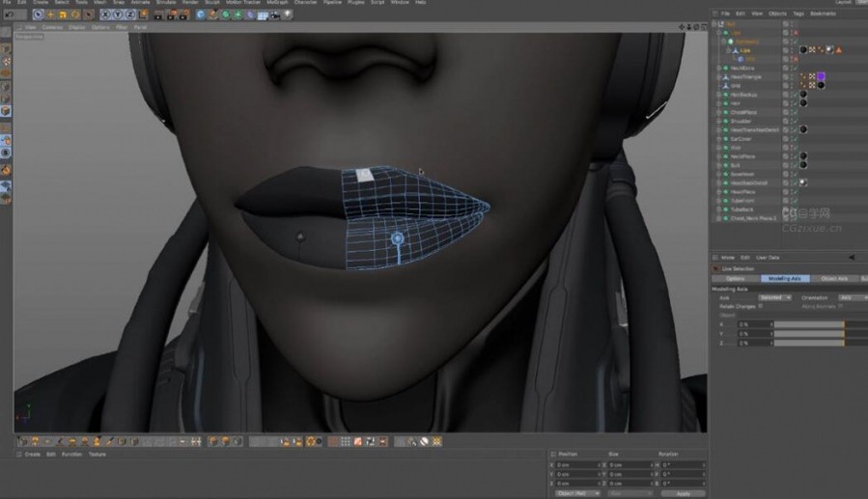Expand the NeckExtra tree item
Image resolution: width=868 pixels, height=499 pixels.
[719, 68]
